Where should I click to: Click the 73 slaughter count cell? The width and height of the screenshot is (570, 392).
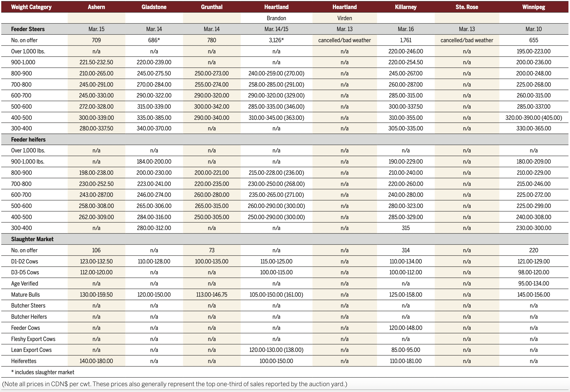(x=212, y=250)
